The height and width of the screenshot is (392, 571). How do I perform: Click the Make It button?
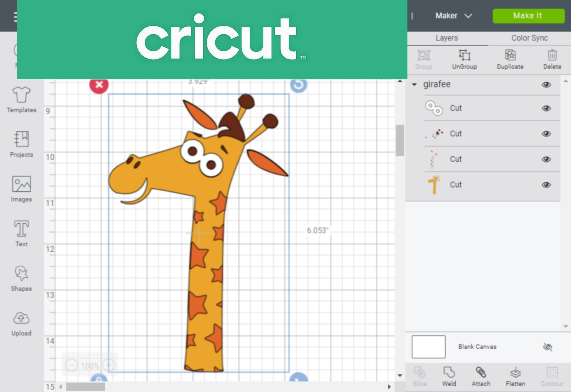(529, 16)
